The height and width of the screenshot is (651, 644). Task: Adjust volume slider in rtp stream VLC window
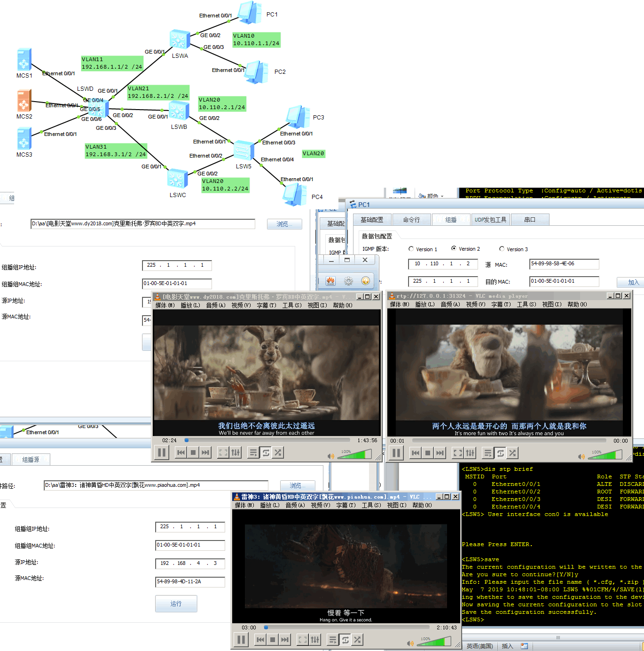point(605,455)
